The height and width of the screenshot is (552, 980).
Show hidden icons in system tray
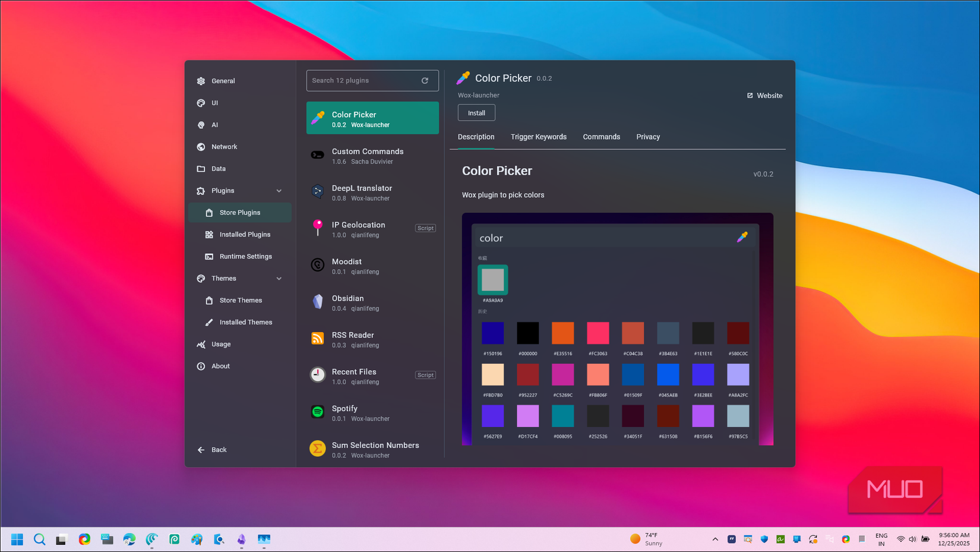click(x=715, y=539)
